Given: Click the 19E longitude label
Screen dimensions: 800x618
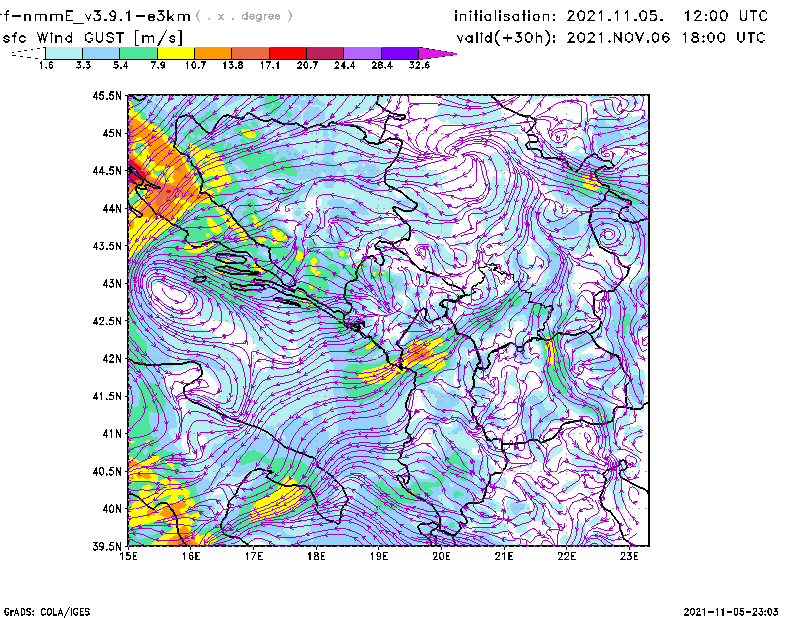Looking at the screenshot, I should click(x=379, y=556).
